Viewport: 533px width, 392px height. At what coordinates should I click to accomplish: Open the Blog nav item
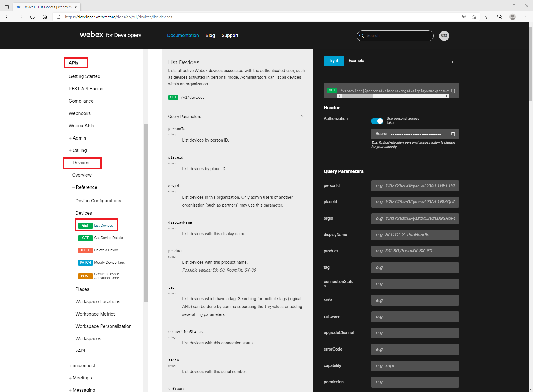point(210,35)
